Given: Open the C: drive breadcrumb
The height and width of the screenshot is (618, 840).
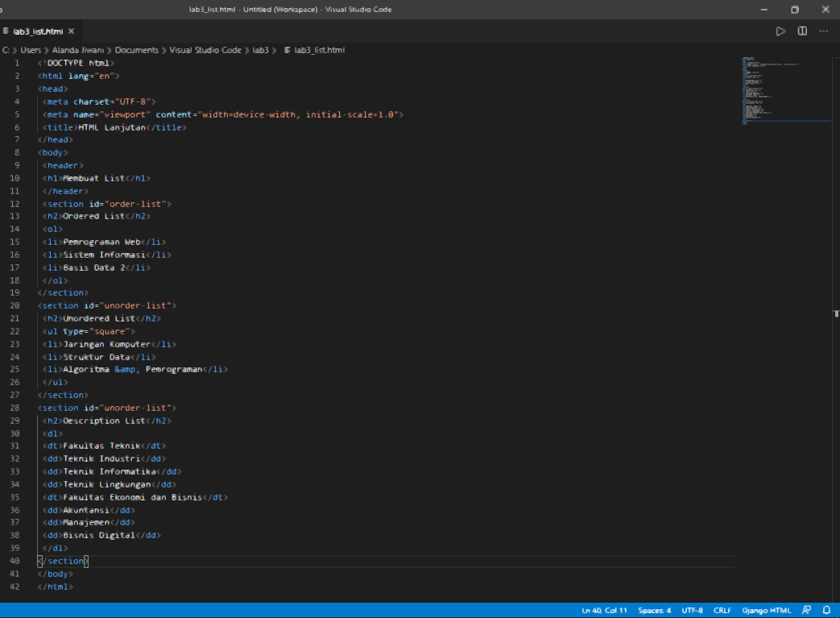Looking at the screenshot, I should coord(6,50).
